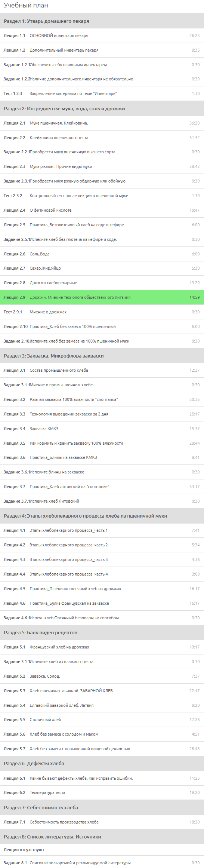Expand Раздел 3: Закваска. Микрофлора закваски header
This screenshot has width=204, height=868.
102,356
